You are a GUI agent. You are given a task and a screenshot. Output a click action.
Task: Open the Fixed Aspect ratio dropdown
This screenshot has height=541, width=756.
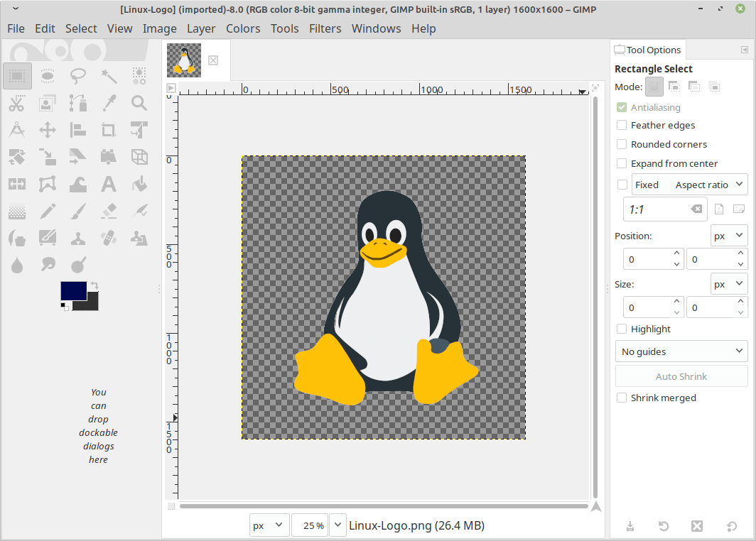[689, 185]
